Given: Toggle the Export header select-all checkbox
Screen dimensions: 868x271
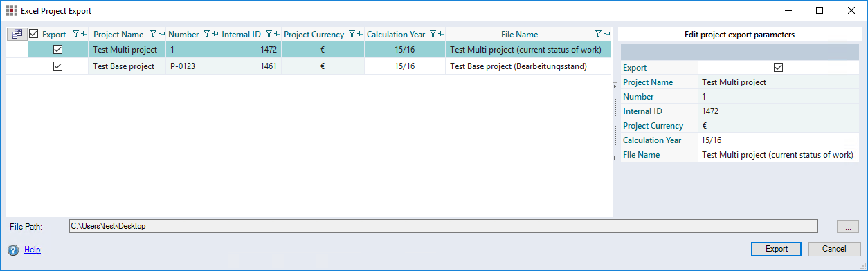Looking at the screenshot, I should (x=34, y=34).
